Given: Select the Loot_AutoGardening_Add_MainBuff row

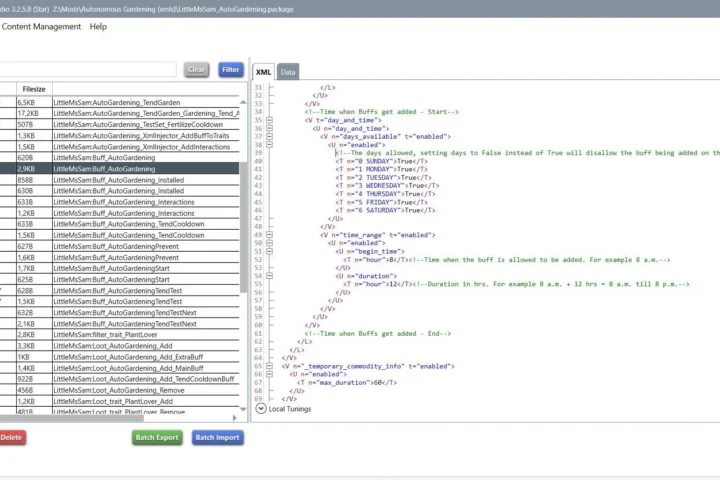Looking at the screenshot, I should [119, 368].
